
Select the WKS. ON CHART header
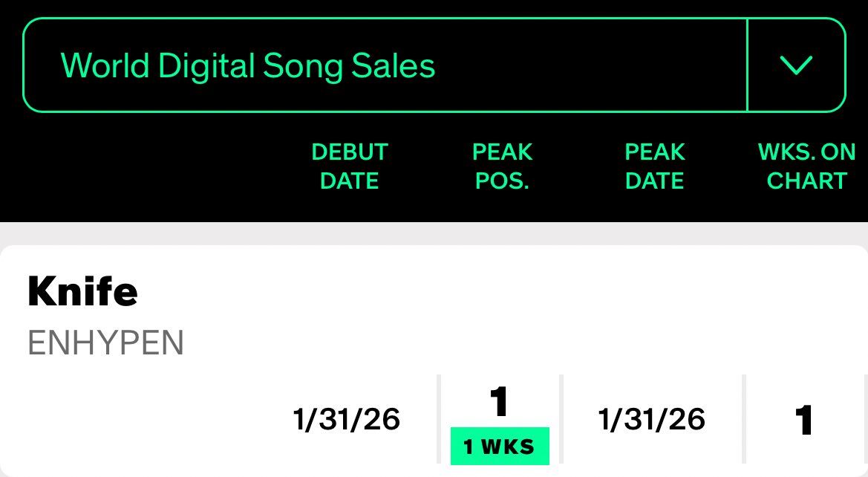tap(806, 166)
